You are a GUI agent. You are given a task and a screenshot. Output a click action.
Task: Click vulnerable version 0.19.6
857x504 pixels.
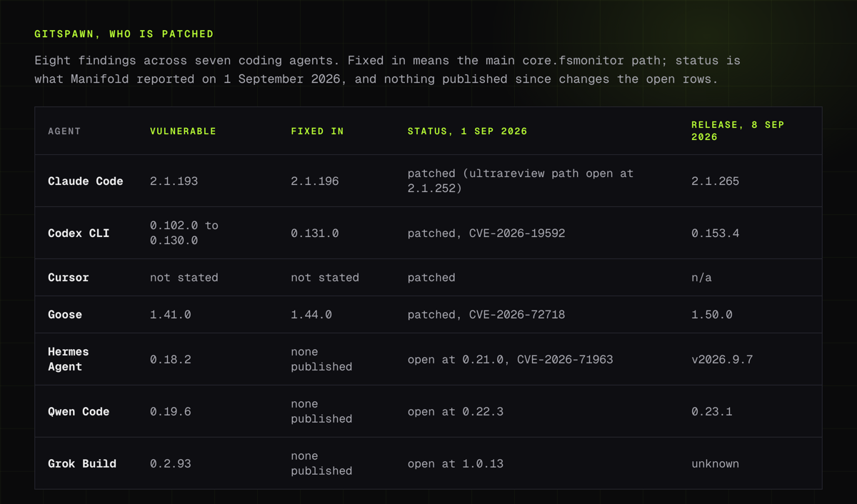coord(170,412)
